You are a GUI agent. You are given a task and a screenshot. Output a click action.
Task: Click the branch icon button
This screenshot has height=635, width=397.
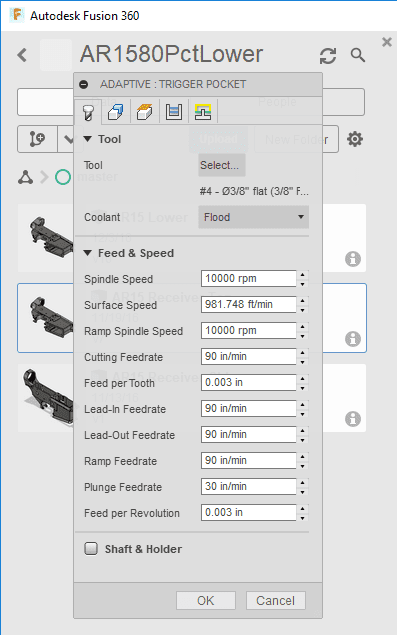tap(37, 139)
